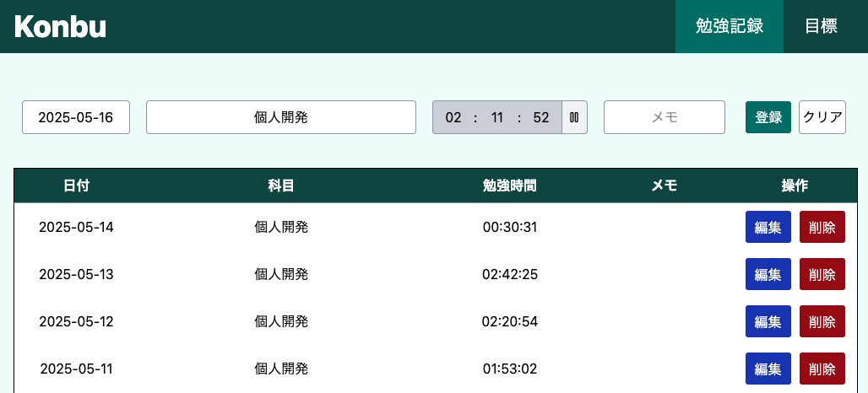Submit the record with the 登録 button
The width and height of the screenshot is (868, 393).
(768, 117)
